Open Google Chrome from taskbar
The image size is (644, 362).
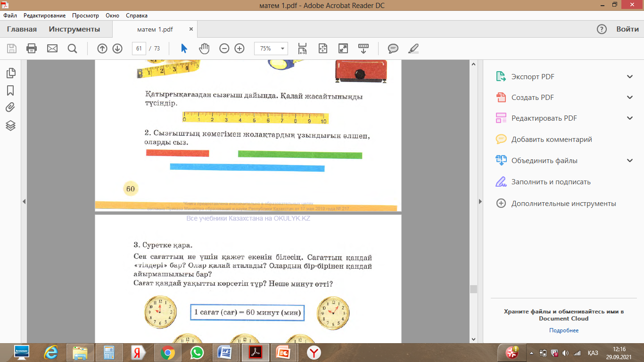[x=168, y=352]
